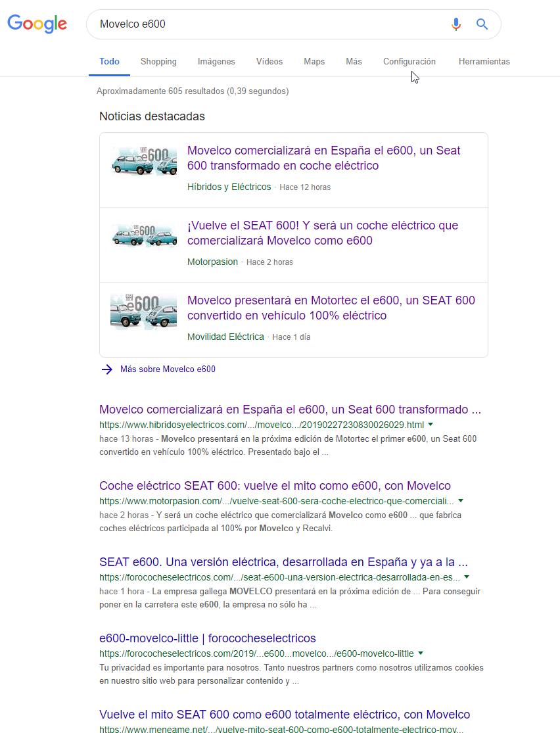The height and width of the screenshot is (733, 560).
Task: Open the Vídeos tab
Action: click(269, 61)
